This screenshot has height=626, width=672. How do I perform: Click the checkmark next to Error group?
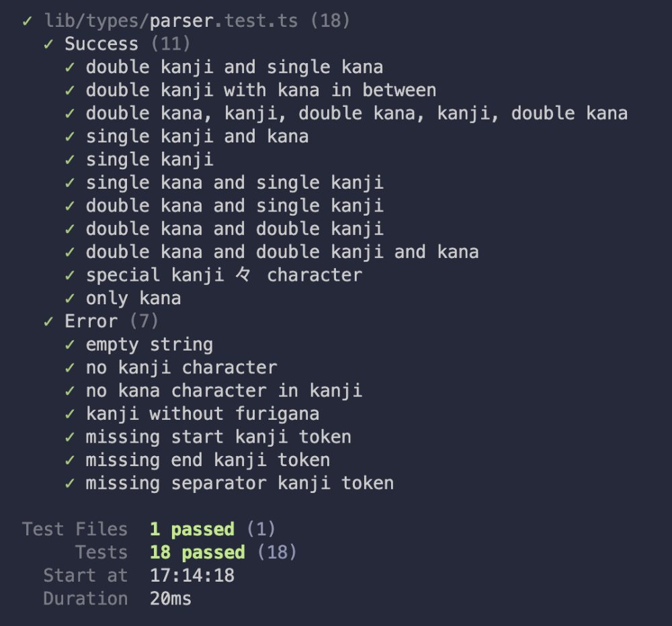click(48, 322)
